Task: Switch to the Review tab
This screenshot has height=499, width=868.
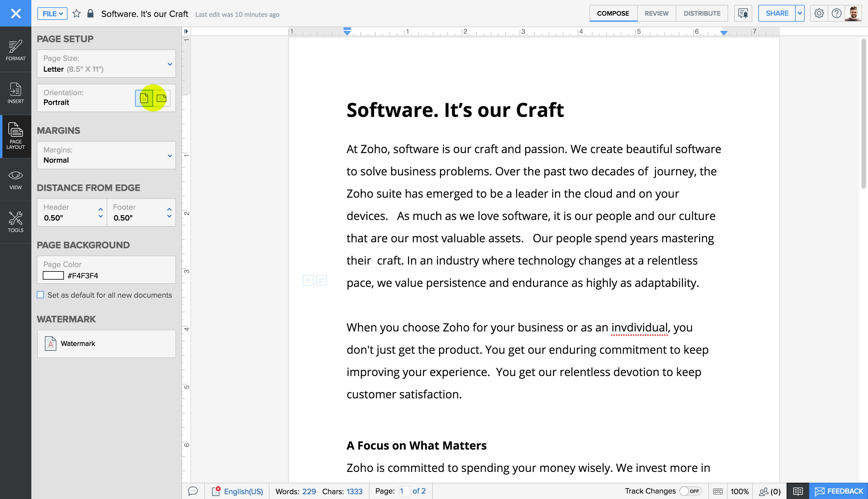Action: pos(656,13)
